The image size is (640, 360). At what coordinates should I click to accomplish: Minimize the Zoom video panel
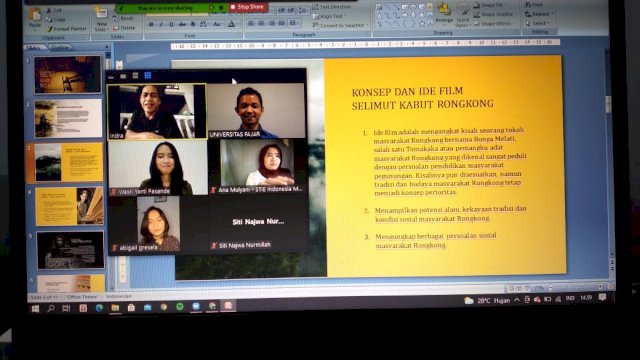(x=111, y=76)
